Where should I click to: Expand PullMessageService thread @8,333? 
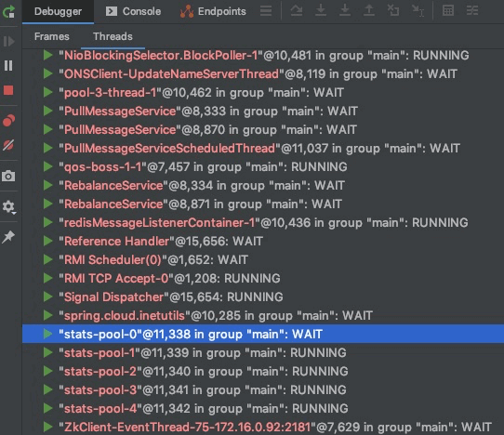pos(48,112)
